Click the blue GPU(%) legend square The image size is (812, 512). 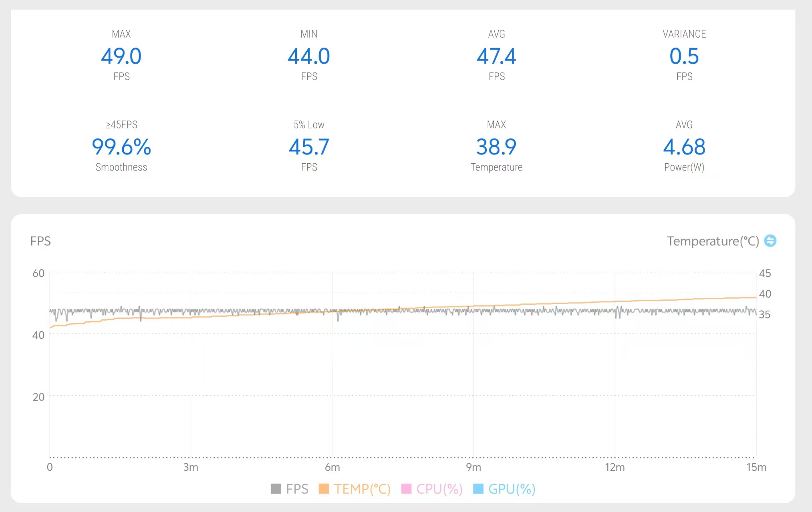point(478,489)
